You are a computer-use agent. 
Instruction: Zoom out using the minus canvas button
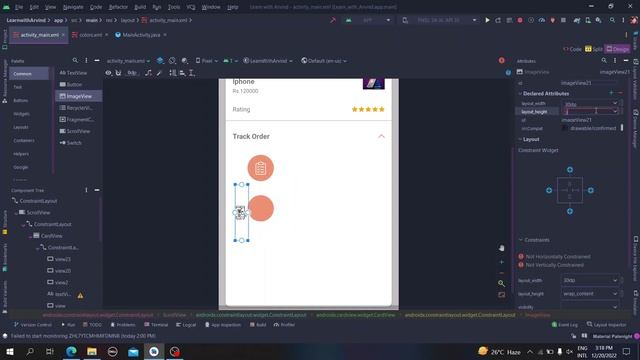502,273
